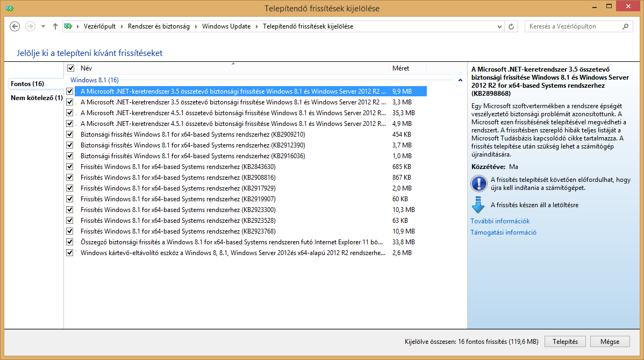Uncheck security update KB2916036
The image size is (644, 360).
[x=70, y=156]
